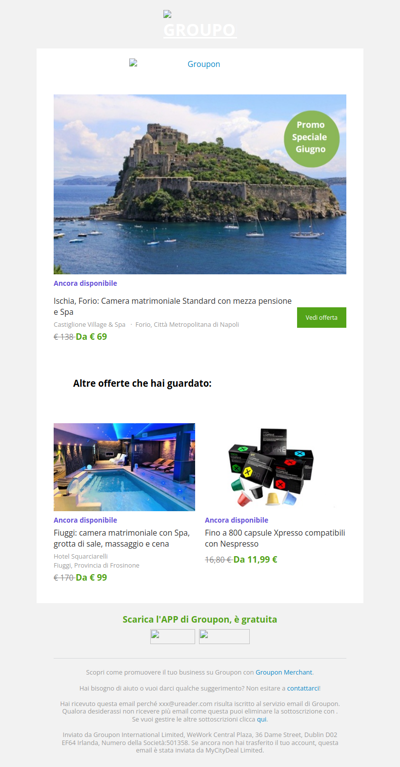Click the second app store download badge
Screen dimensions: 400x767
point(224,636)
